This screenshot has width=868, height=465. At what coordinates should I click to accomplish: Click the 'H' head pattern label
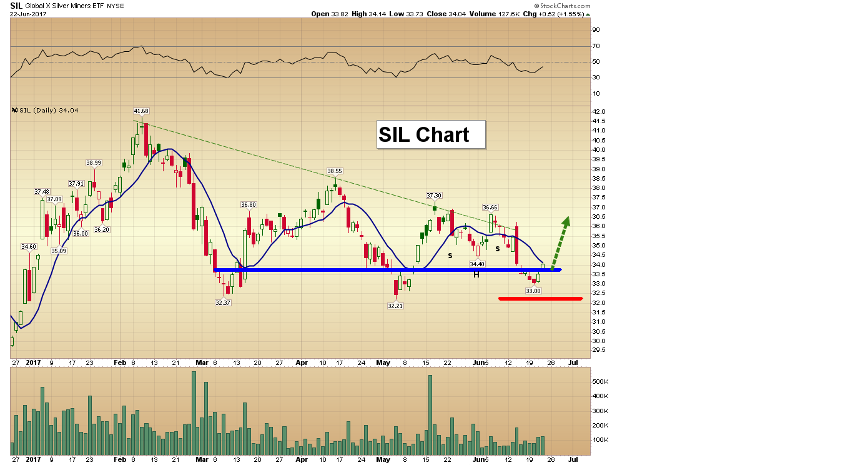(476, 274)
